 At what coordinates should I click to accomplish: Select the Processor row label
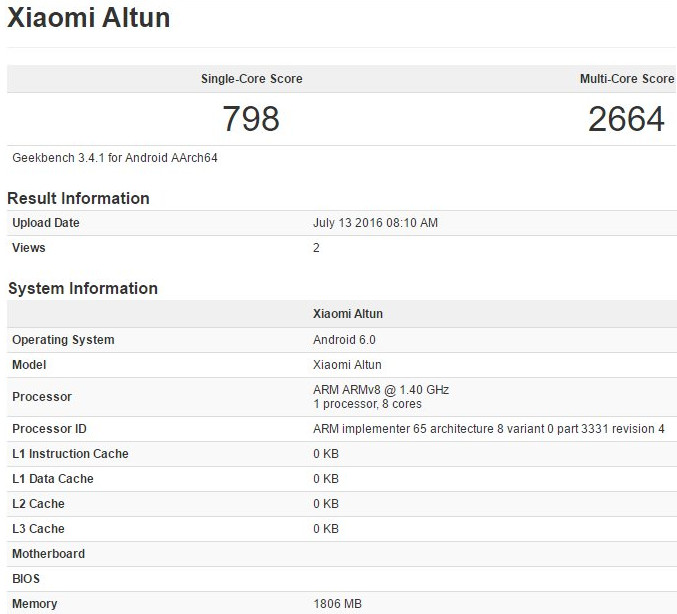pos(42,397)
